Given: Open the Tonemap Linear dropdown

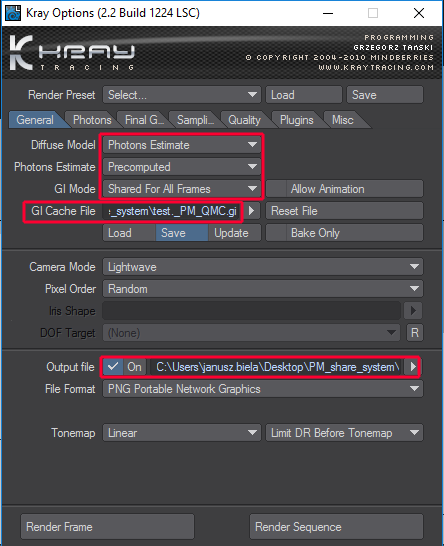Looking at the screenshot, I should coord(182,433).
